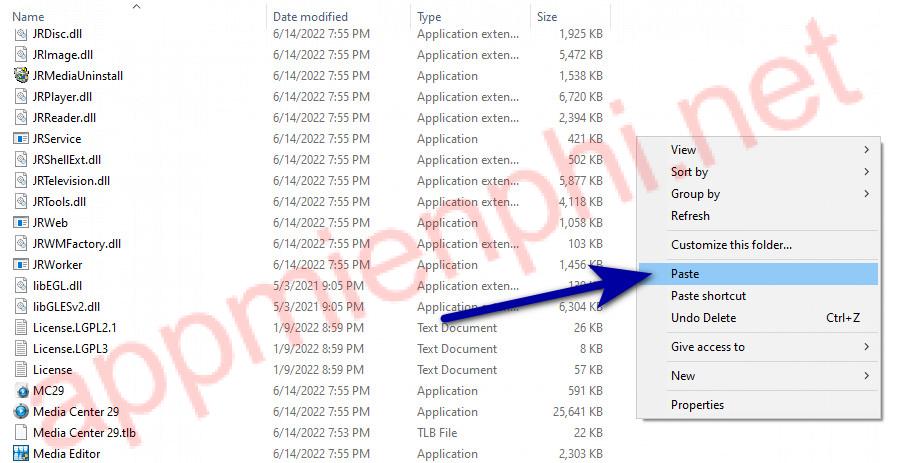Click the 5,472 KB size cell
The height and width of the screenshot is (463, 906).
pyautogui.click(x=581, y=55)
